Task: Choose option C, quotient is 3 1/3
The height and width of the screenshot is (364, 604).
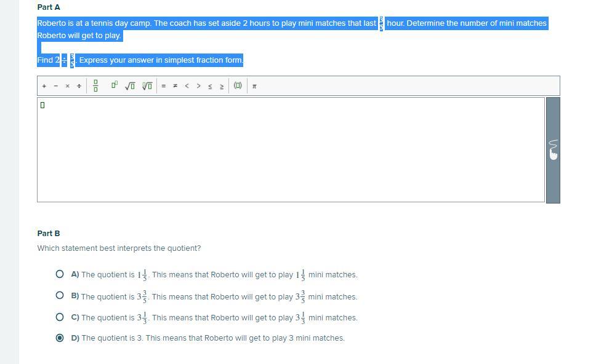Action: [x=60, y=317]
